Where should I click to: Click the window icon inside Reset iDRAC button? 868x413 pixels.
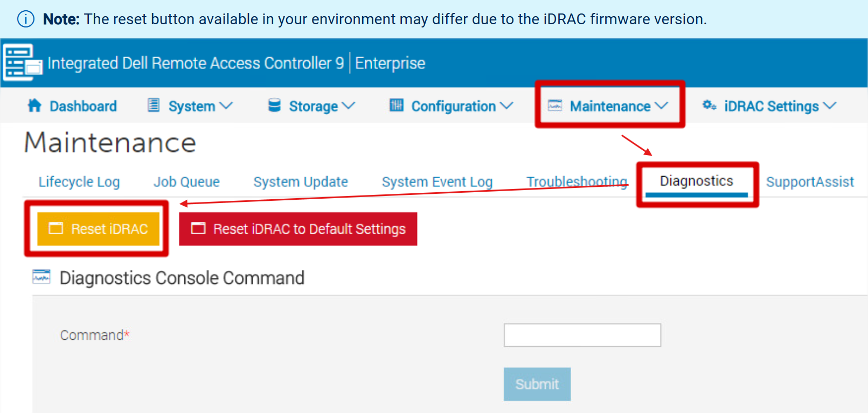point(56,228)
